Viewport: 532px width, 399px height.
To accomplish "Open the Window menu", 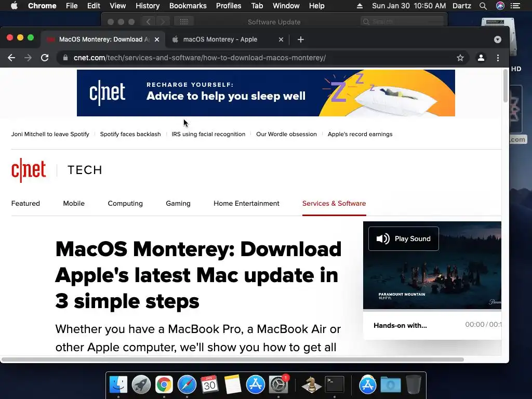I will pyautogui.click(x=286, y=6).
